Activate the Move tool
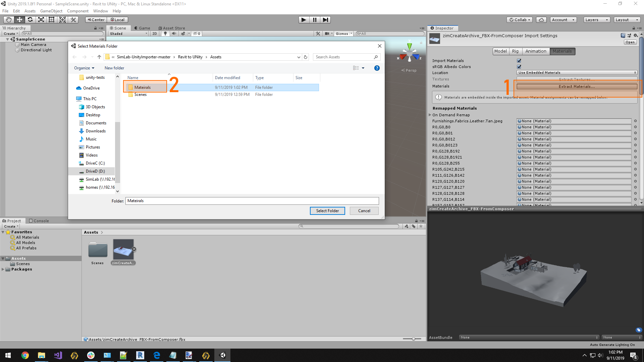This screenshot has height=362, width=644. click(19, 20)
